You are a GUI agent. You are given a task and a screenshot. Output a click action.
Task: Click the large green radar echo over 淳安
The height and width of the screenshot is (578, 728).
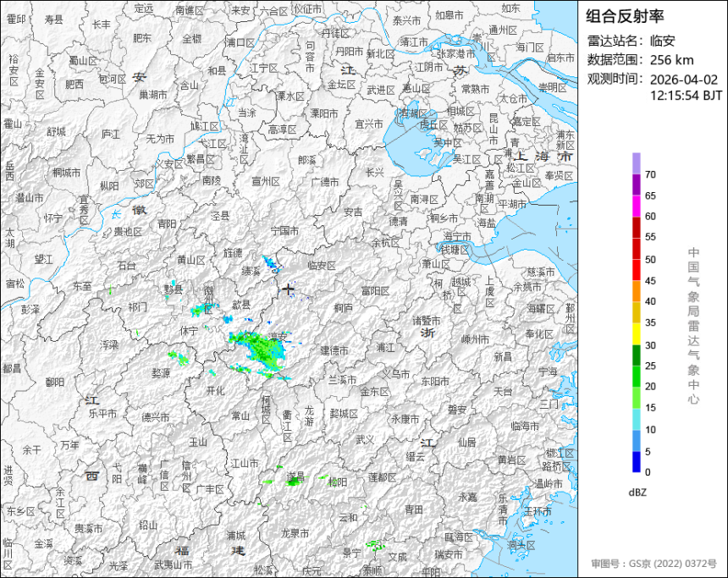click(262, 350)
